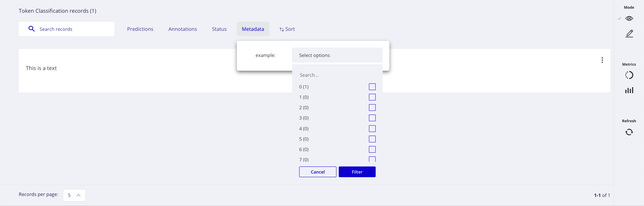Switch to Explore mode via the eye icon

(x=630, y=18)
